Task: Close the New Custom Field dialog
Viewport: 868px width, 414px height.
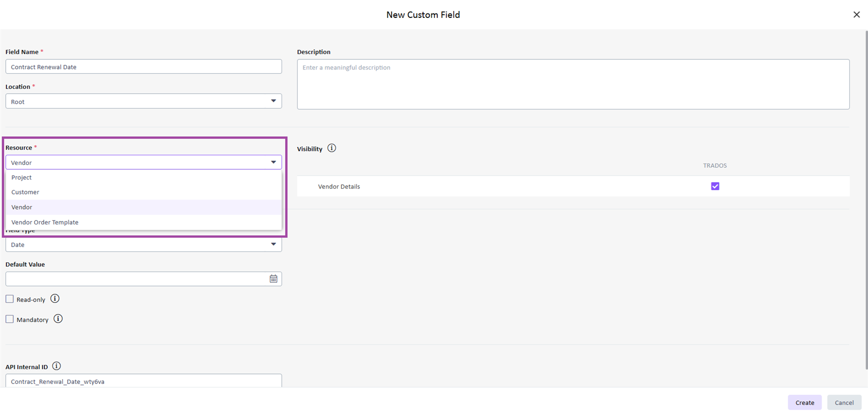Action: (856, 14)
